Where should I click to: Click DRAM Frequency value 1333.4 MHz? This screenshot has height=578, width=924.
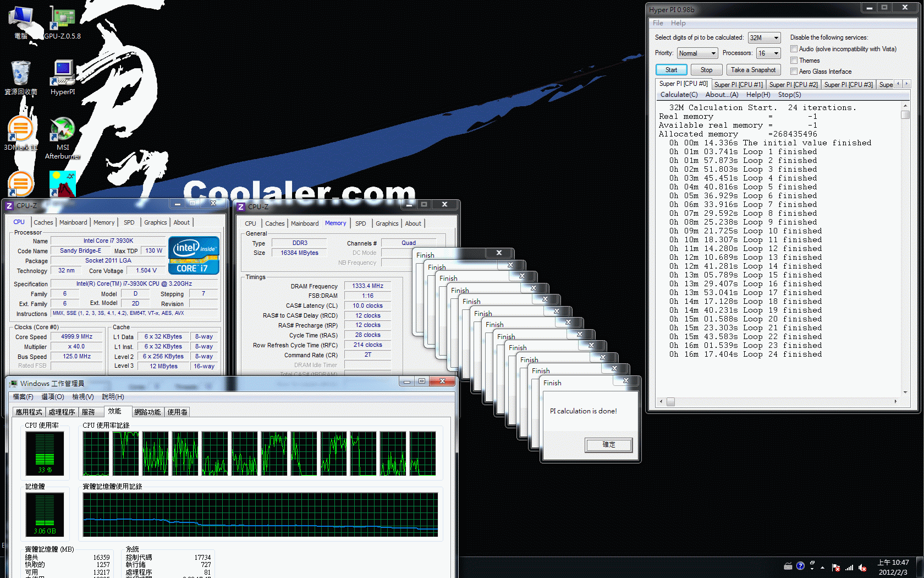(x=367, y=286)
